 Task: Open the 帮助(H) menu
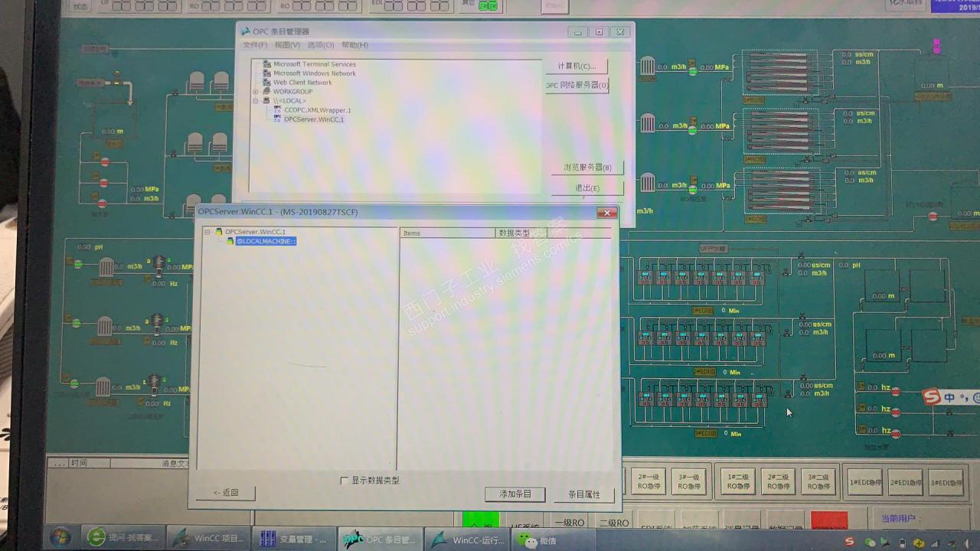(354, 45)
